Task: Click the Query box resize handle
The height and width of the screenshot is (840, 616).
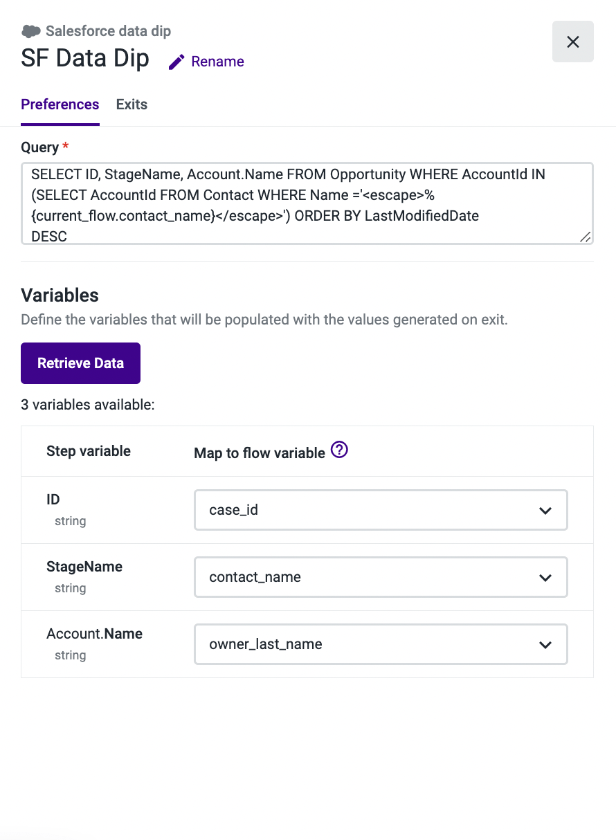Action: [585, 237]
